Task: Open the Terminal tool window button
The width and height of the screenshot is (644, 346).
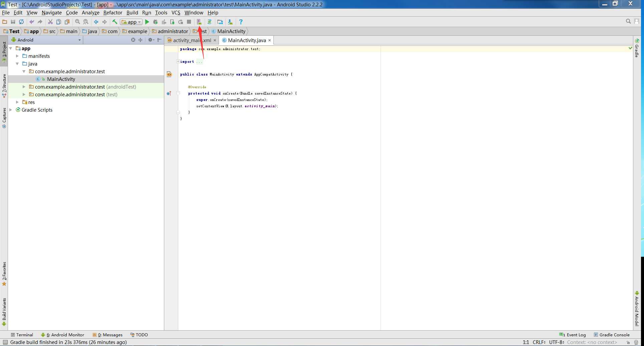Action: 22,335
